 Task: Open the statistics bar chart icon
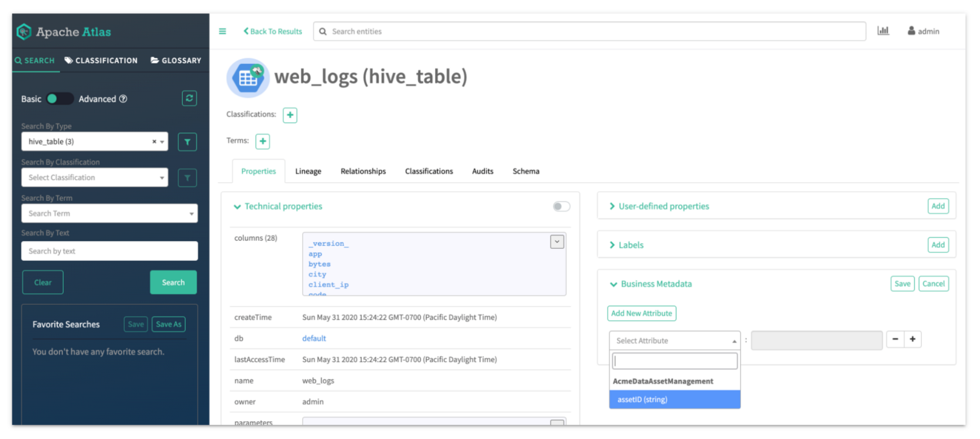pos(883,31)
